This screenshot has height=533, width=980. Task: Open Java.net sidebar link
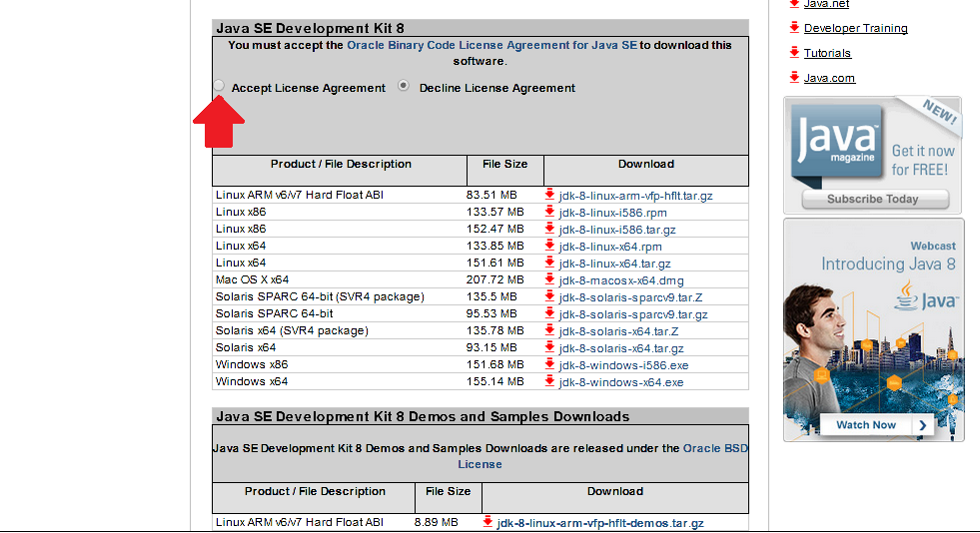[826, 4]
